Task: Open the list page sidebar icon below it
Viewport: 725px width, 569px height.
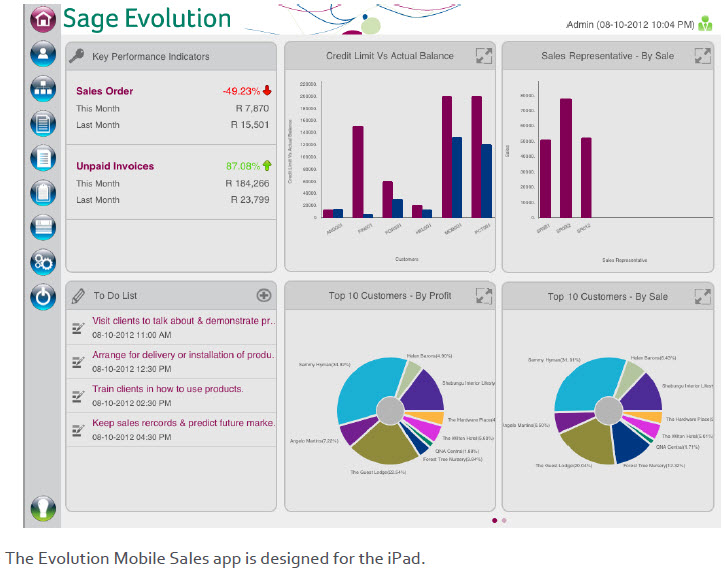Action: (43, 158)
